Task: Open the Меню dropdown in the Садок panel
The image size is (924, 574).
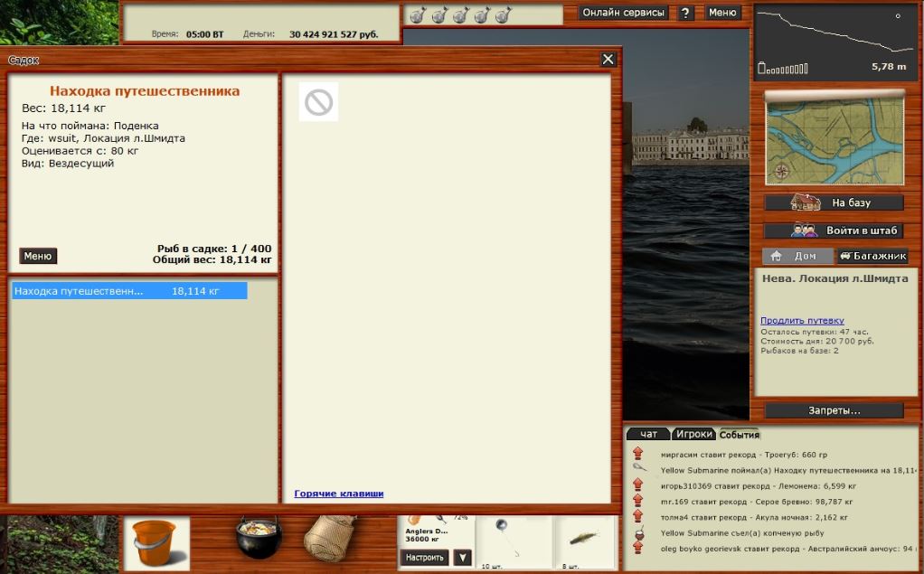Action: (x=38, y=256)
